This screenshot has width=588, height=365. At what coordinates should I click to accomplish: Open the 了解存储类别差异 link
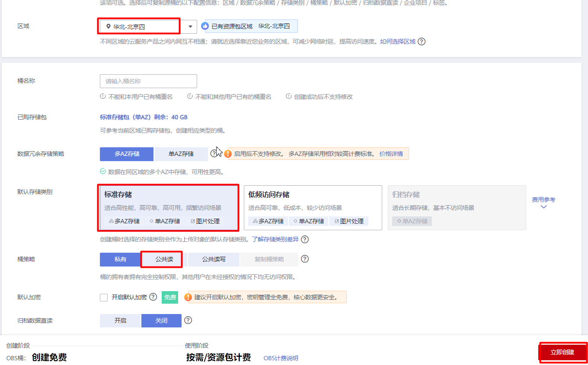(x=275, y=239)
